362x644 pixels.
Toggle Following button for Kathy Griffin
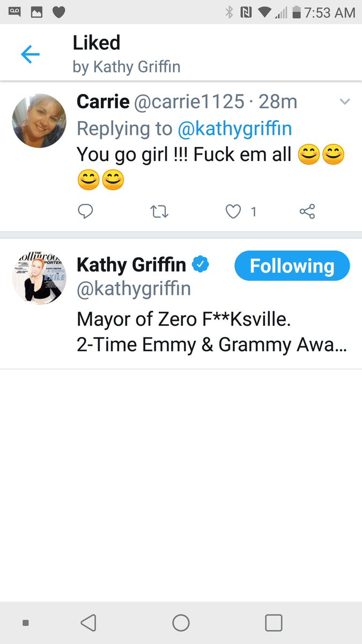pos(292,266)
